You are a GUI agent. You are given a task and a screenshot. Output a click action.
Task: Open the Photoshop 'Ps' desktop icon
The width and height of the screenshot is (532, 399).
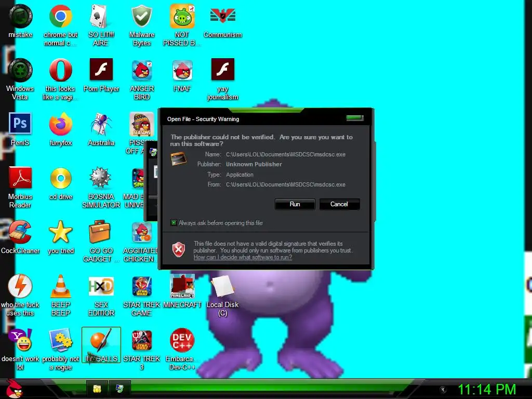point(20,124)
